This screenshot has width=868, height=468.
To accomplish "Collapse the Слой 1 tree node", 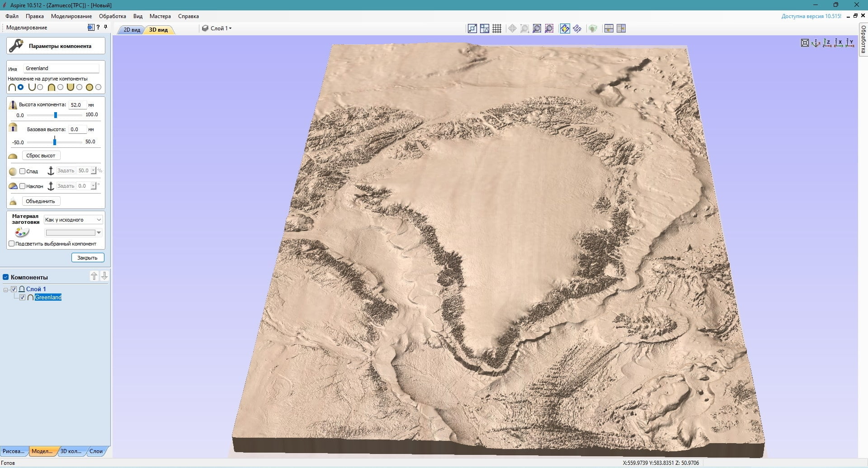I will point(6,289).
